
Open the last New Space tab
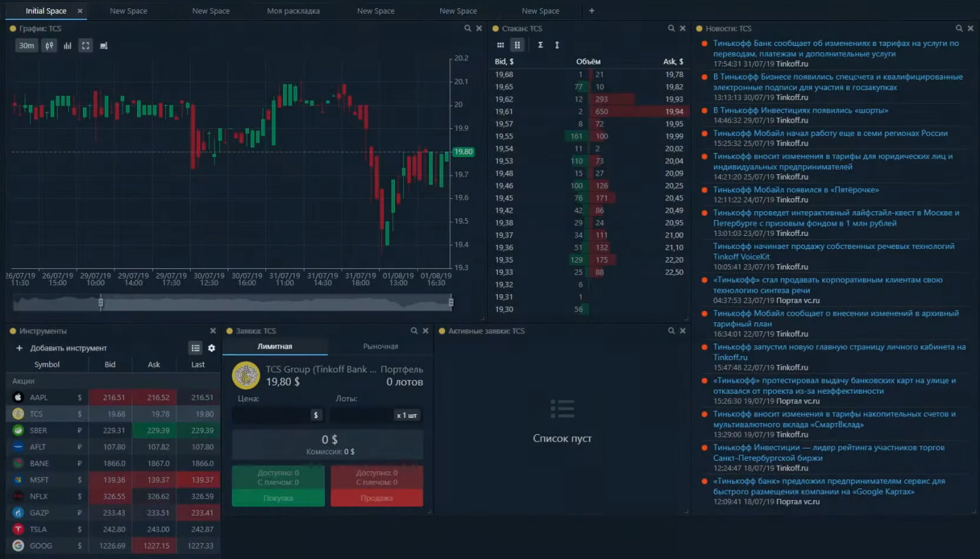pos(540,11)
